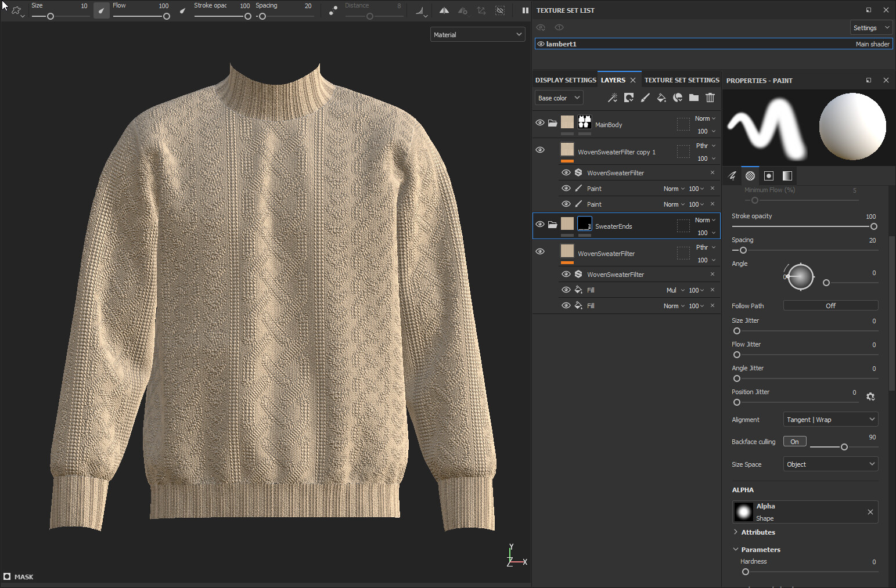Change the Size Space from Object
Viewport: 896px width, 588px height.
[x=830, y=464]
